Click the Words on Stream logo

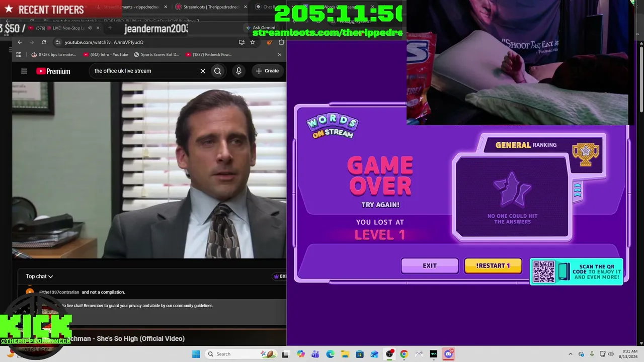[x=333, y=126]
